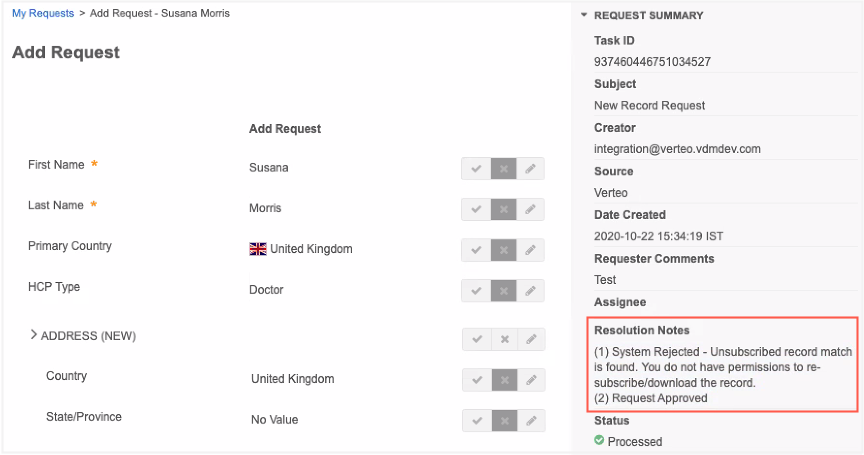Reject the First Name field value

504,168
